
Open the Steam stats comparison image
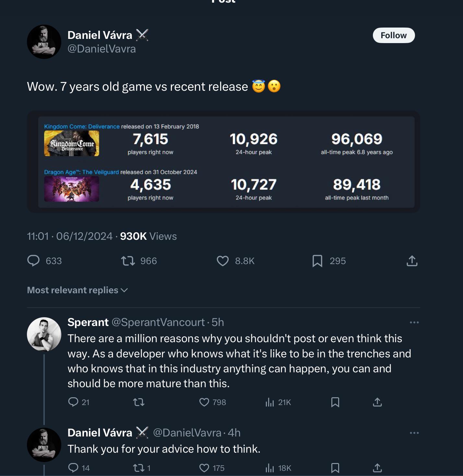[x=223, y=162]
